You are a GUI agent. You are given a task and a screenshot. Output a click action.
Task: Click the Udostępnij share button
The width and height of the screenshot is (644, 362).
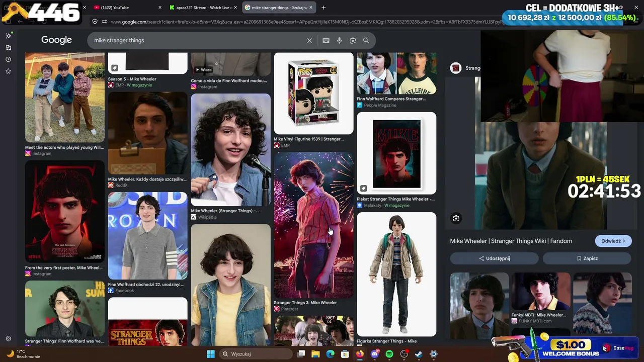(494, 258)
